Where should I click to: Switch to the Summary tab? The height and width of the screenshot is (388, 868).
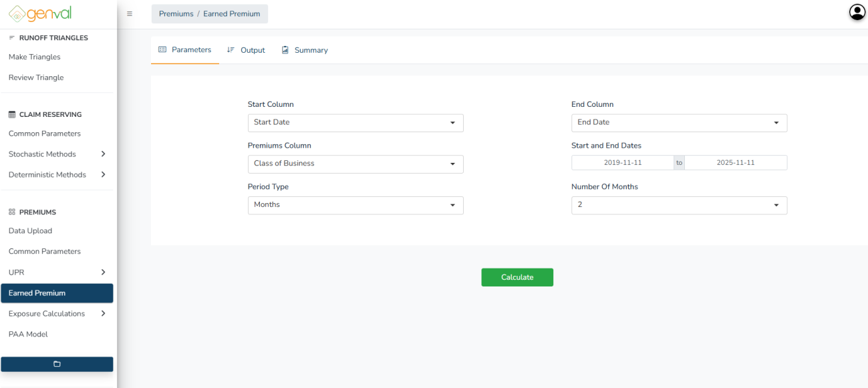[x=305, y=50]
